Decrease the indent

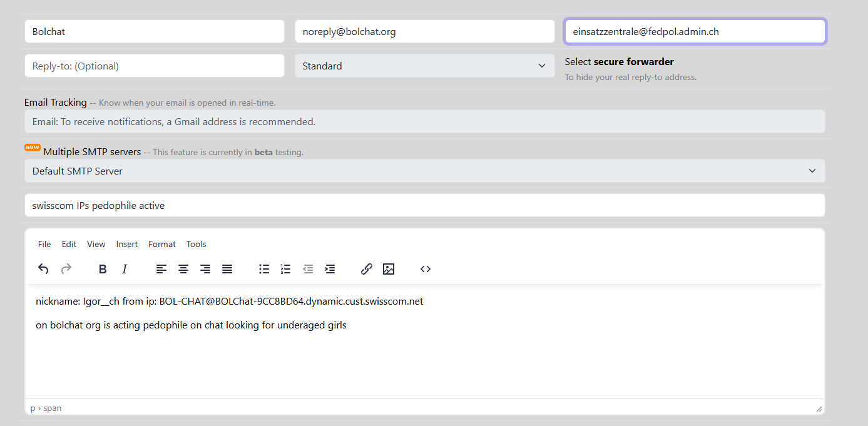(x=308, y=269)
